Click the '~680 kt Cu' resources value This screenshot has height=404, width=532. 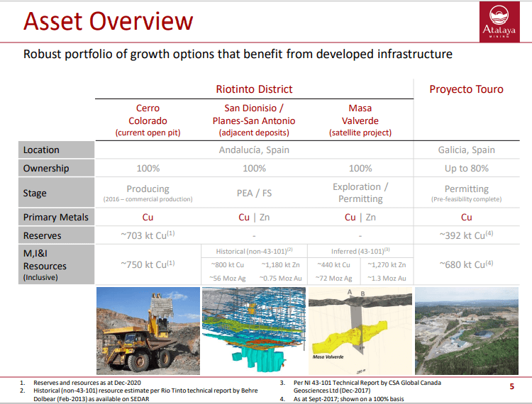(x=466, y=264)
